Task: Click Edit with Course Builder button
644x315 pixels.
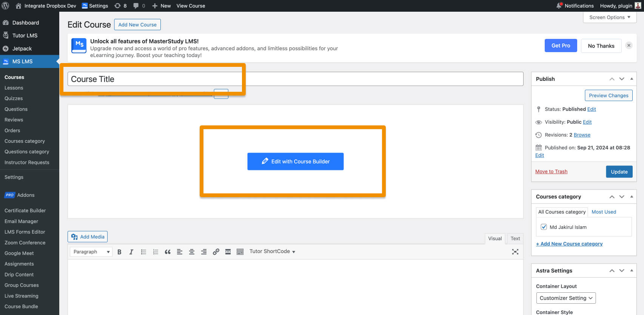Action: pos(296,161)
